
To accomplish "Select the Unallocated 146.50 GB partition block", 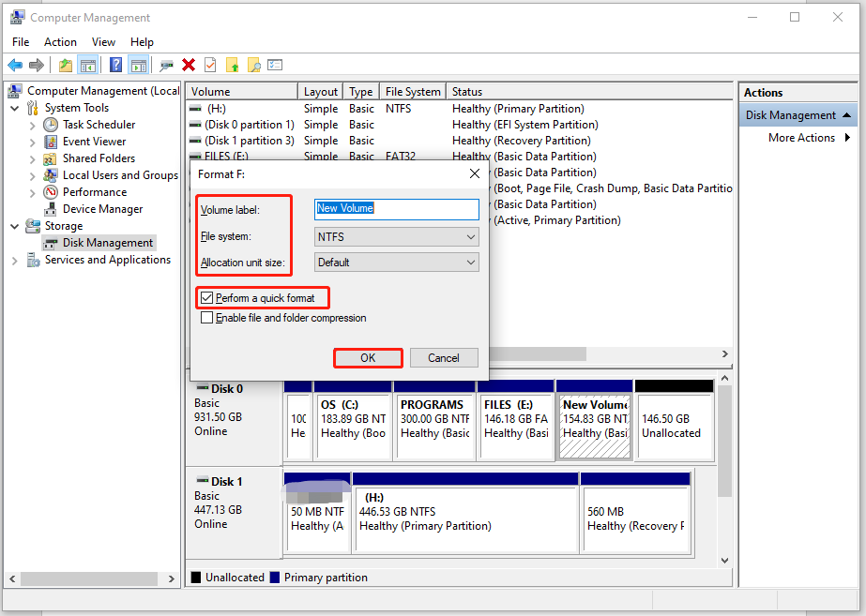I will pos(674,425).
